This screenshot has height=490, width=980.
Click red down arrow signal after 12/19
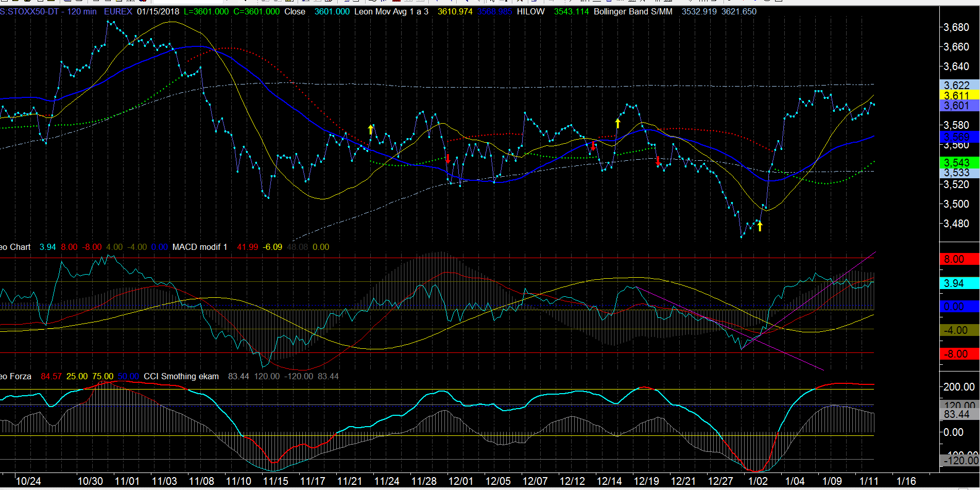pos(658,160)
